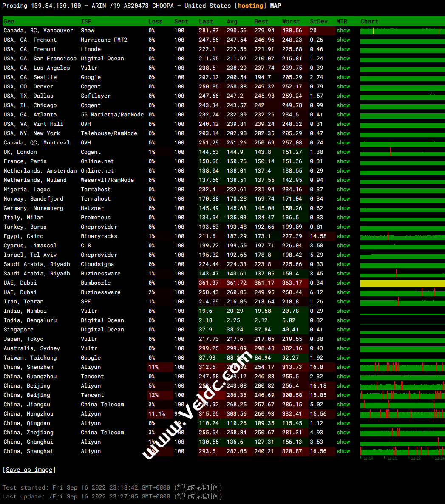Click the AS20473 link in header
445x504 pixels.
136,6
